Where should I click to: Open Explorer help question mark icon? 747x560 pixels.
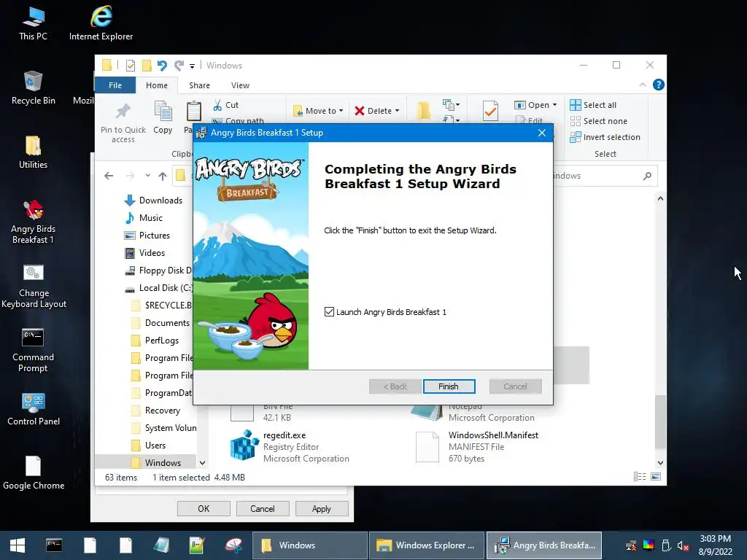[x=659, y=85]
